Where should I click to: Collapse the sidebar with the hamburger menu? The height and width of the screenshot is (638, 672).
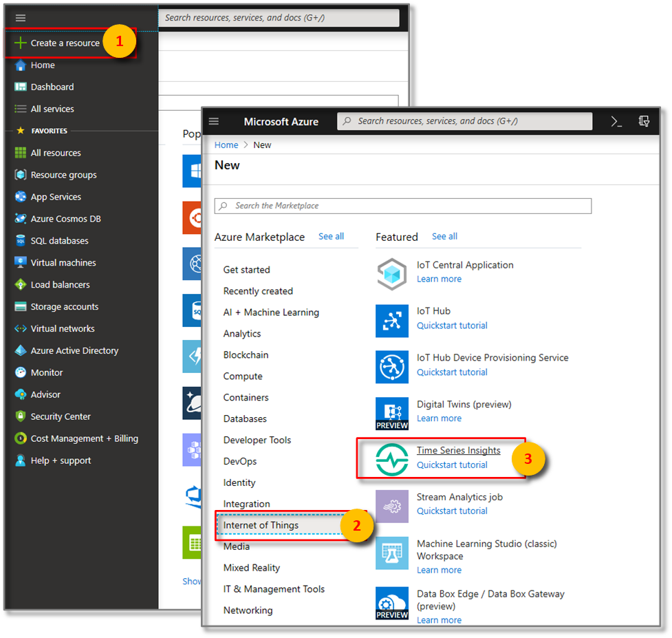point(20,18)
